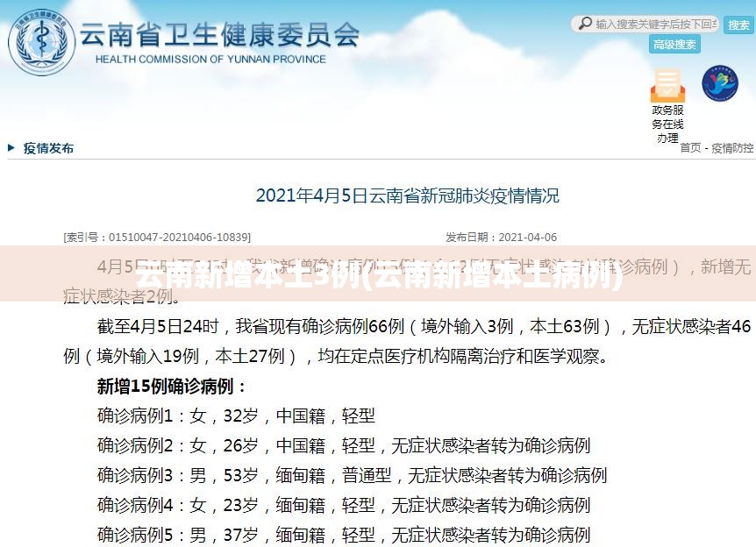Image resolution: width=756 pixels, height=547 pixels.
Task: Click the magnifier icon in search box
Action: click(x=585, y=23)
